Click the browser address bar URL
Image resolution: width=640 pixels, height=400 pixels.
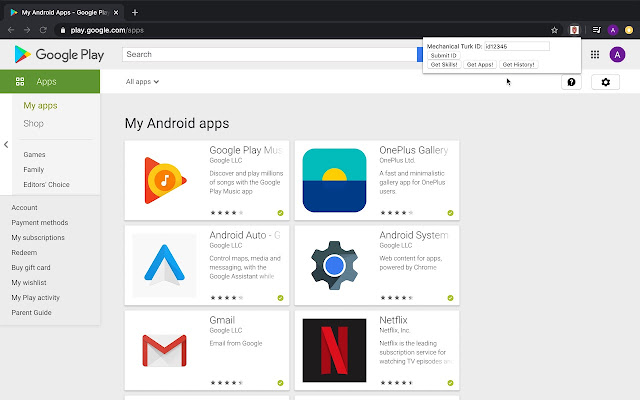(107, 30)
